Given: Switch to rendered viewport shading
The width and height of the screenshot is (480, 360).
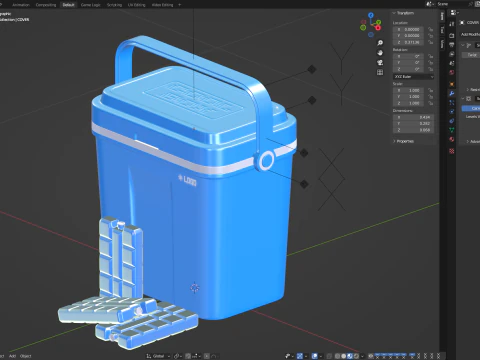Looking at the screenshot, I should (x=356, y=356).
